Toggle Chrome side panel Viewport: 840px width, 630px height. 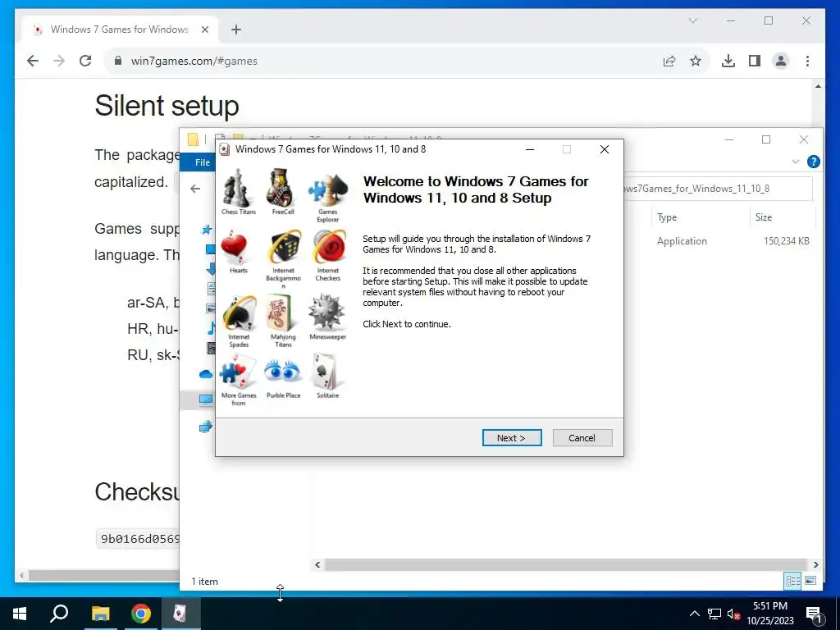point(755,61)
